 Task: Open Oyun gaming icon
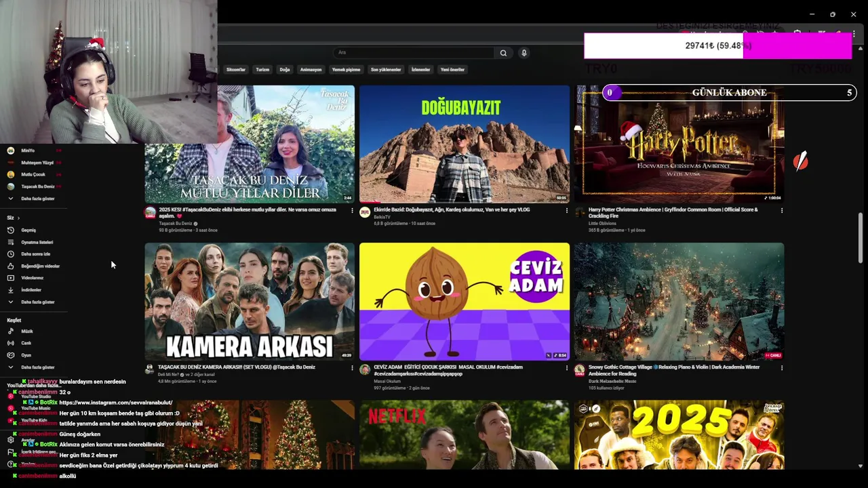pyautogui.click(x=11, y=355)
